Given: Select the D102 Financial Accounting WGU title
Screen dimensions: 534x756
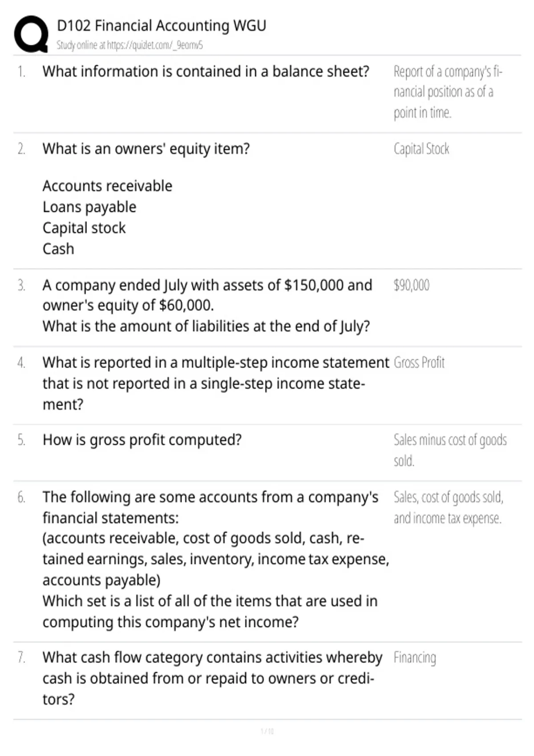Looking at the screenshot, I should (x=162, y=25).
